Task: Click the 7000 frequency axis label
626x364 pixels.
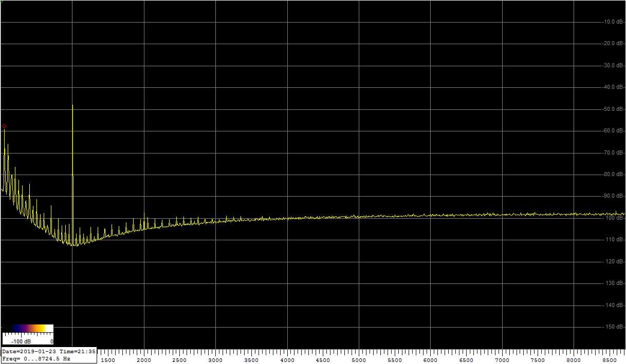Action: [x=502, y=360]
